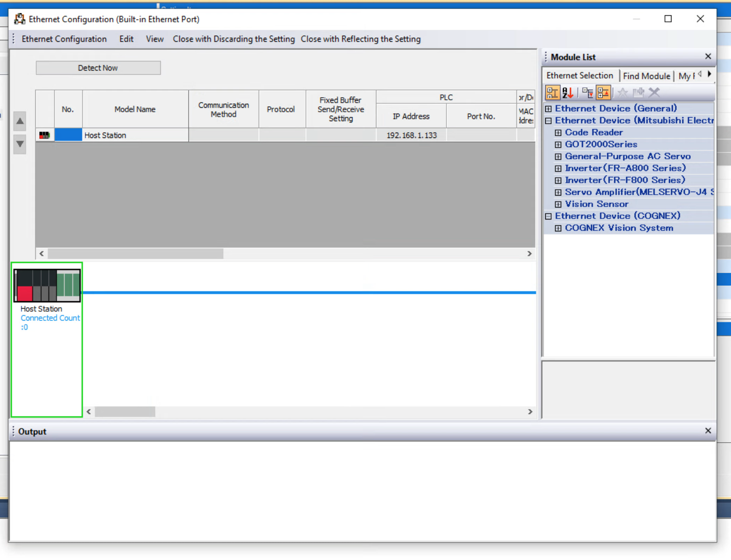Expand COGNEX Vision System node
The image size is (731, 560).
tap(558, 228)
